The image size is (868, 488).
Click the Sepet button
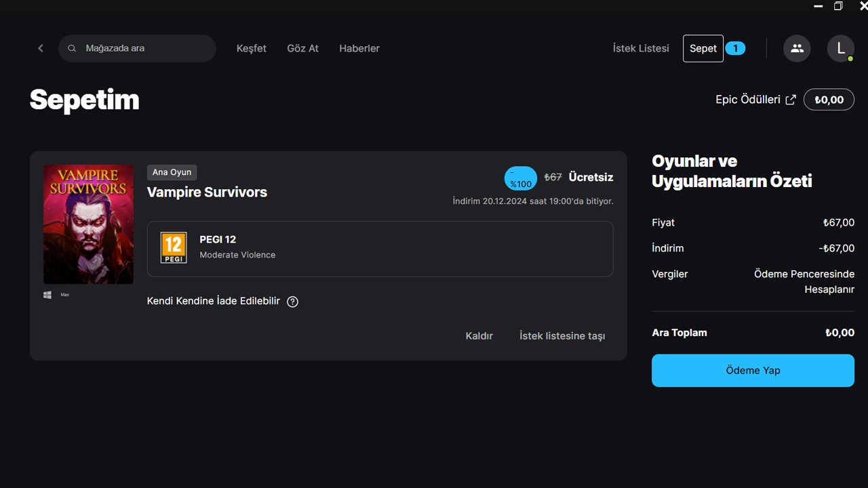point(703,49)
